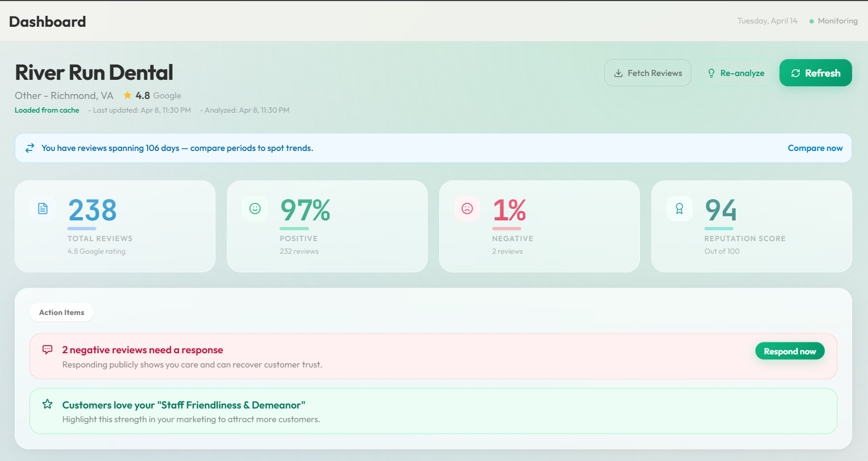
Task: Click the Re-analyze button
Action: 736,73
